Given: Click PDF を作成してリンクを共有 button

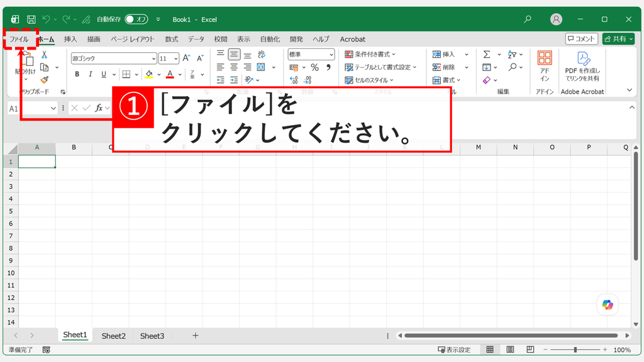Looking at the screenshot, I should (x=582, y=67).
